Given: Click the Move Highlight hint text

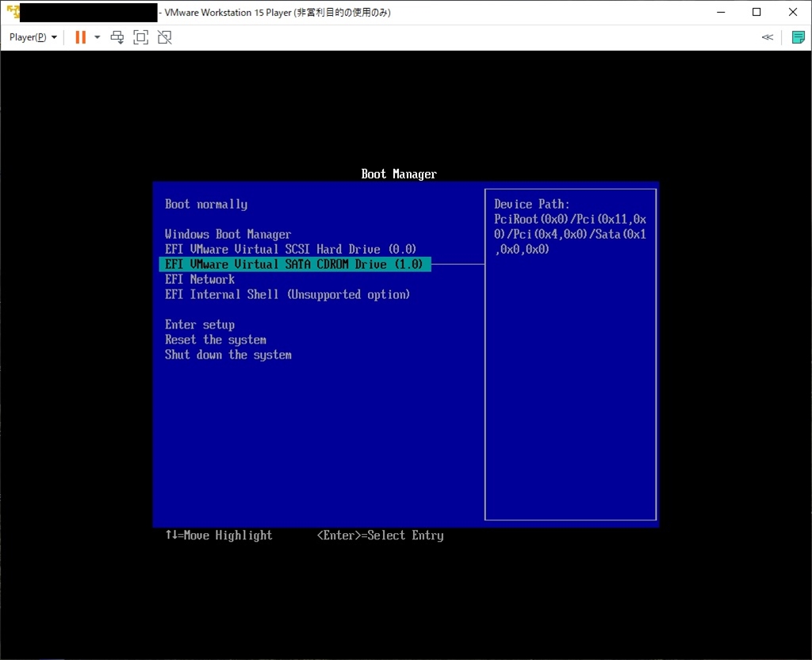Looking at the screenshot, I should coord(219,535).
